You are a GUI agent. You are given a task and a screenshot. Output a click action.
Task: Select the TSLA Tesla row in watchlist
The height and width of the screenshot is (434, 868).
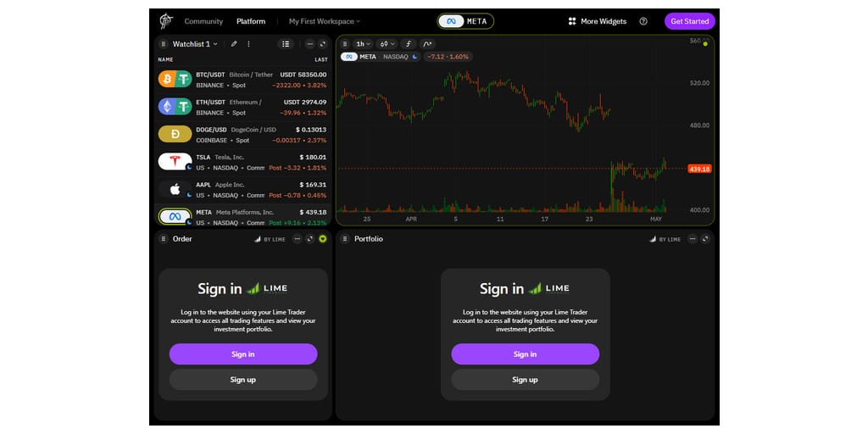pos(242,162)
